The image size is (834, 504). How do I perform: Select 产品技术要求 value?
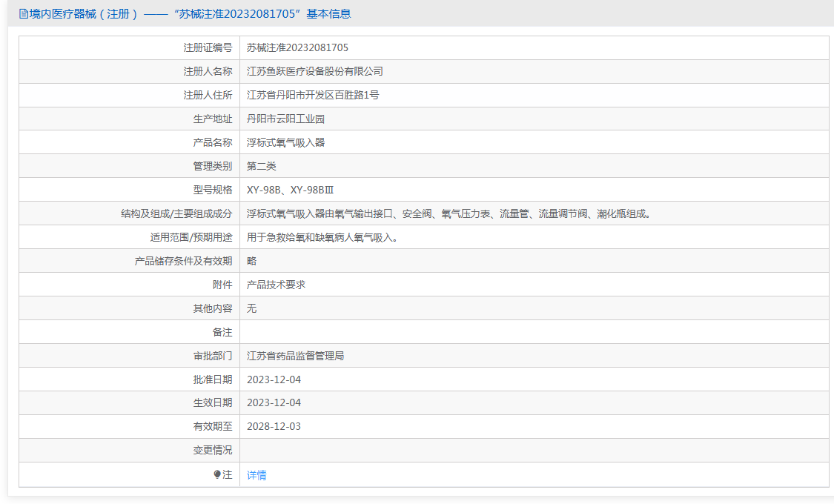coord(276,285)
